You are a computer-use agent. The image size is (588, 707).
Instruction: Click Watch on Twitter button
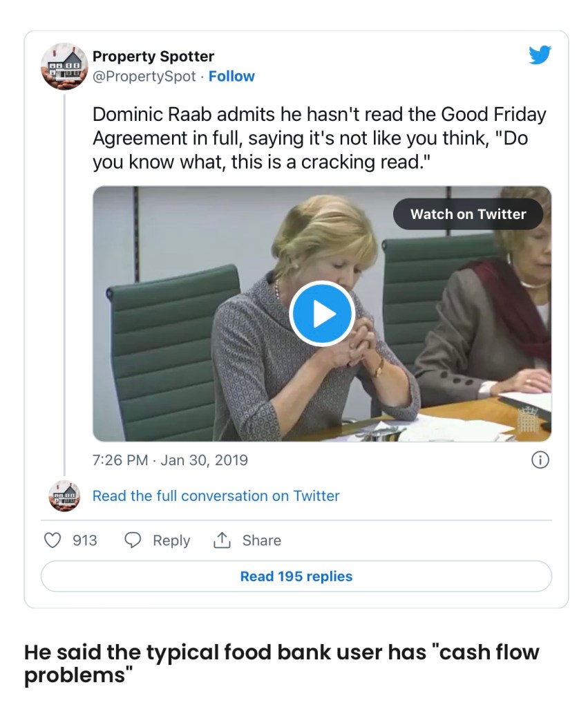468,214
